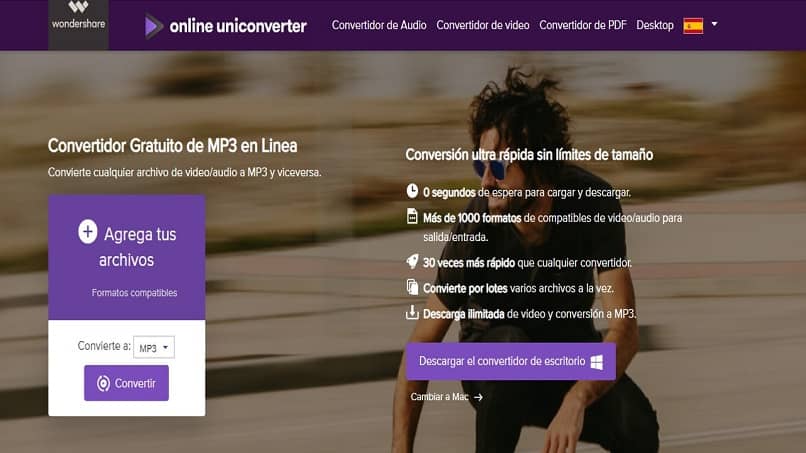Select the Desktop menu item

[655, 25]
